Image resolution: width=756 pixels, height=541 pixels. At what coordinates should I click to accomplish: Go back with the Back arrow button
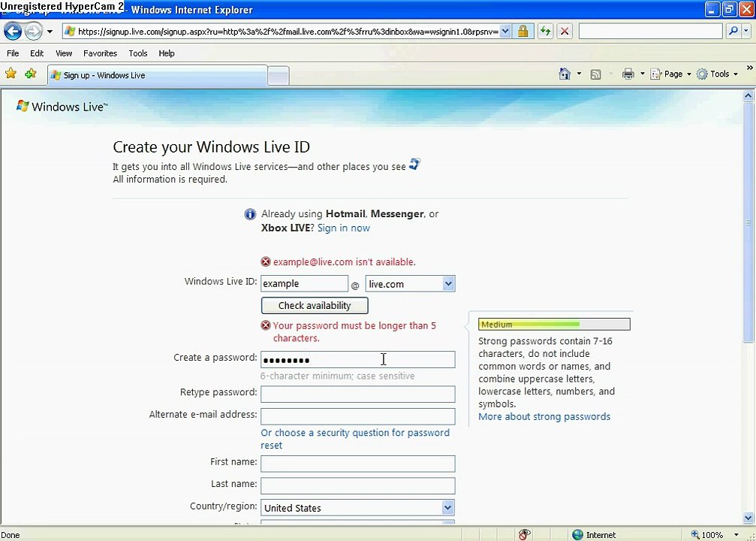coord(13,32)
